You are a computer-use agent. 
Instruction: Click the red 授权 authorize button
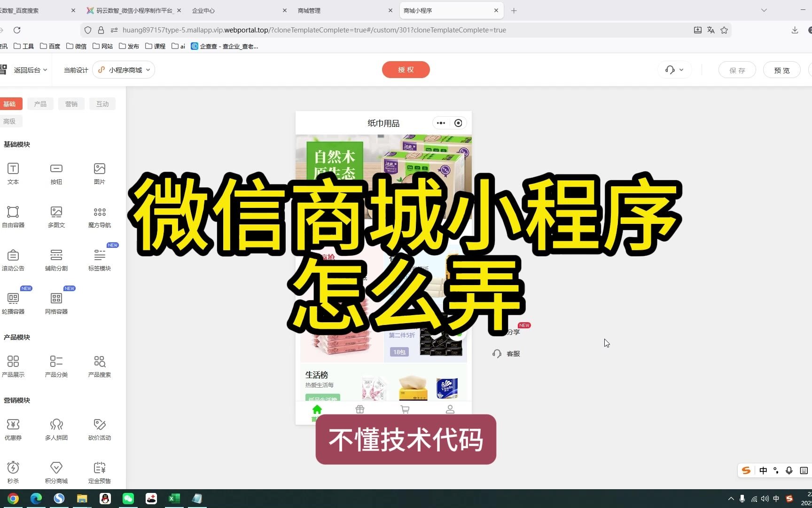(x=406, y=70)
